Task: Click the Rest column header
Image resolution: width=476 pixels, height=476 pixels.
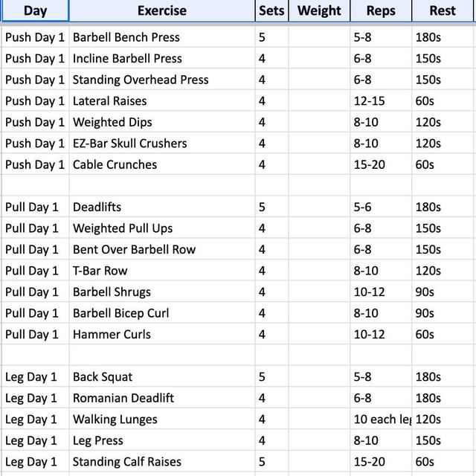Action: 443,11
